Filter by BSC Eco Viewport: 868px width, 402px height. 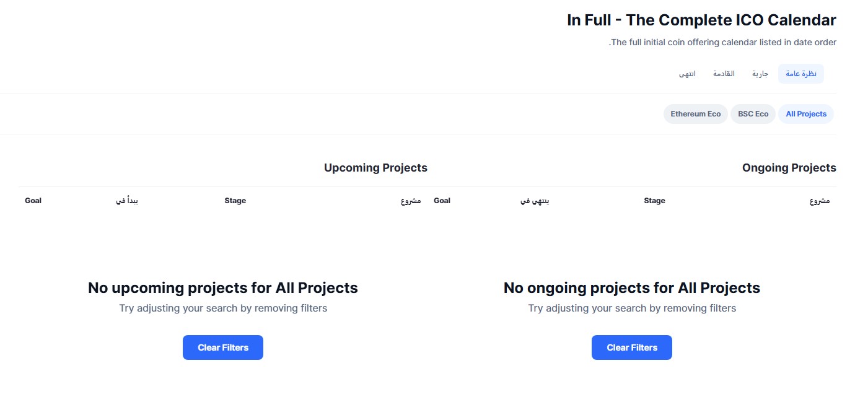click(753, 114)
